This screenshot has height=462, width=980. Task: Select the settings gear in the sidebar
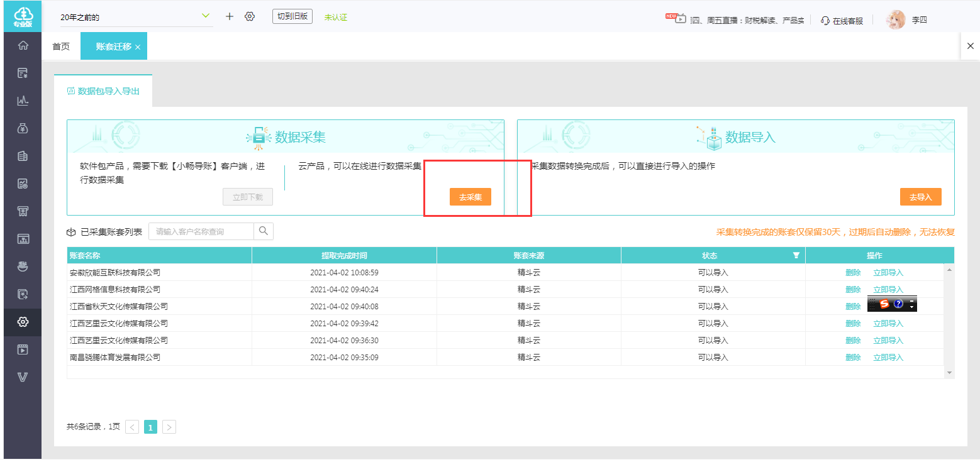click(23, 322)
